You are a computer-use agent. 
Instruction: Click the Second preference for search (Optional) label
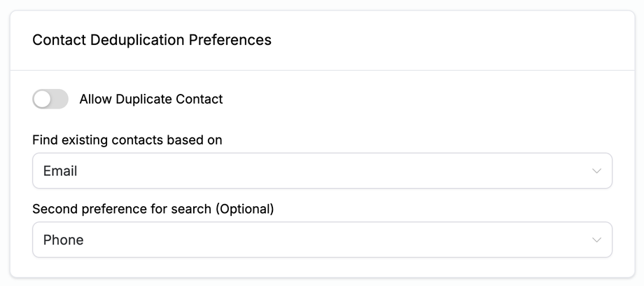153,209
